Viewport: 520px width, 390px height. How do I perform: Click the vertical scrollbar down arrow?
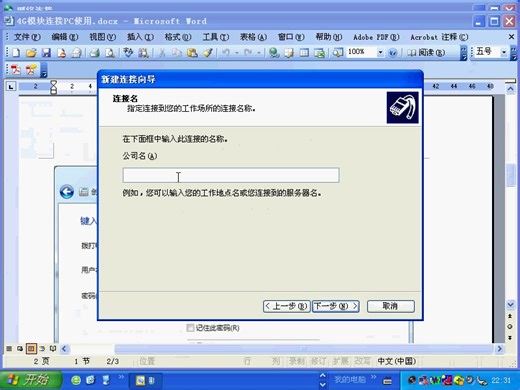[510, 304]
